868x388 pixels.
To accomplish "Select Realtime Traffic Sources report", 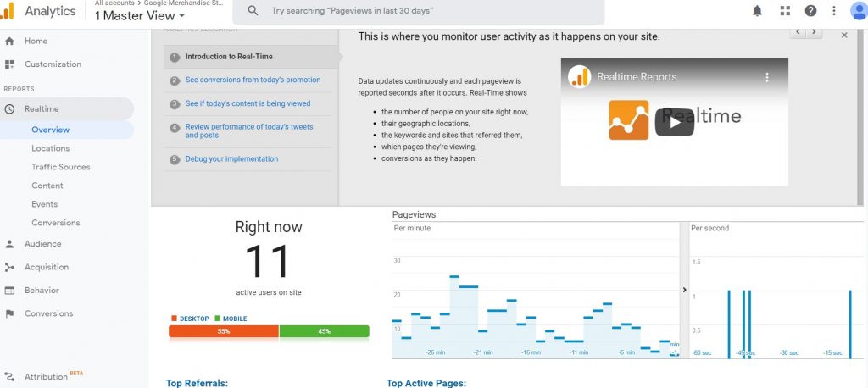I will [x=61, y=167].
